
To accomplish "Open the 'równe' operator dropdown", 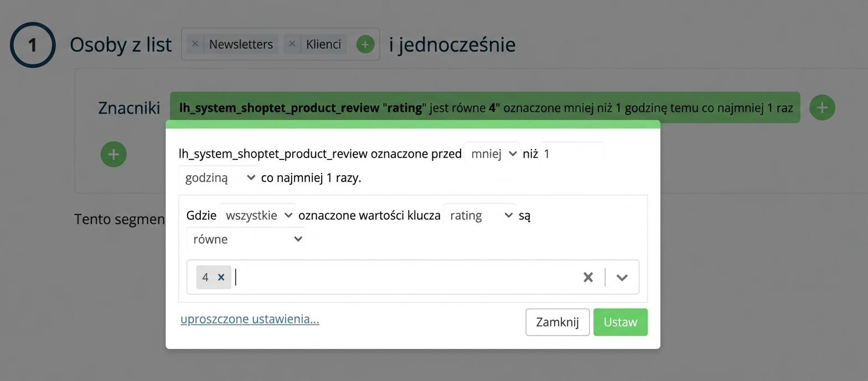I will [x=246, y=239].
